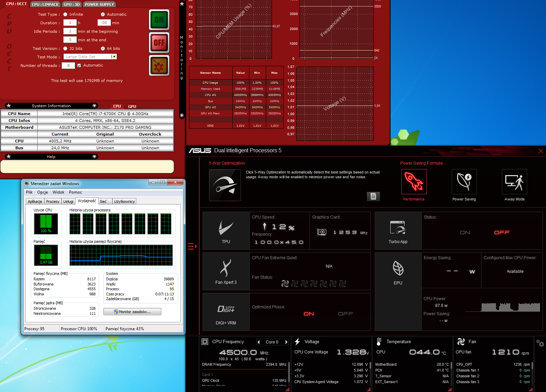Open POWER SUPPLY tab

pyautogui.click(x=99, y=4)
